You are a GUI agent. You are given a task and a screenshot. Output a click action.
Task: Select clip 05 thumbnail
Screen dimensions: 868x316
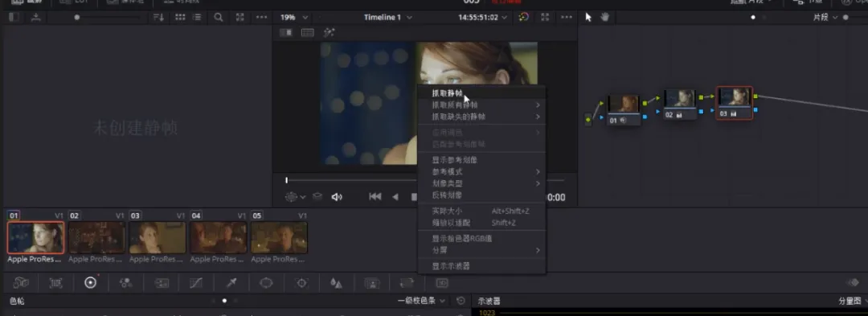pyautogui.click(x=279, y=237)
